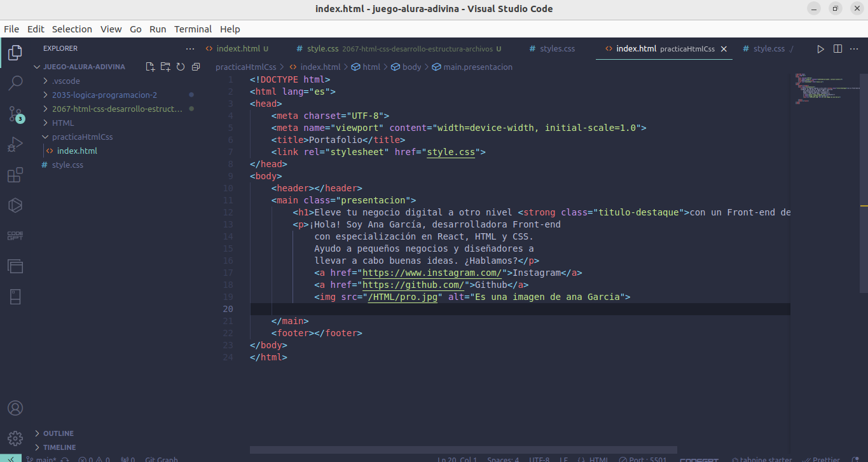
Task: Open the Run and Debug view
Action: coord(15,145)
